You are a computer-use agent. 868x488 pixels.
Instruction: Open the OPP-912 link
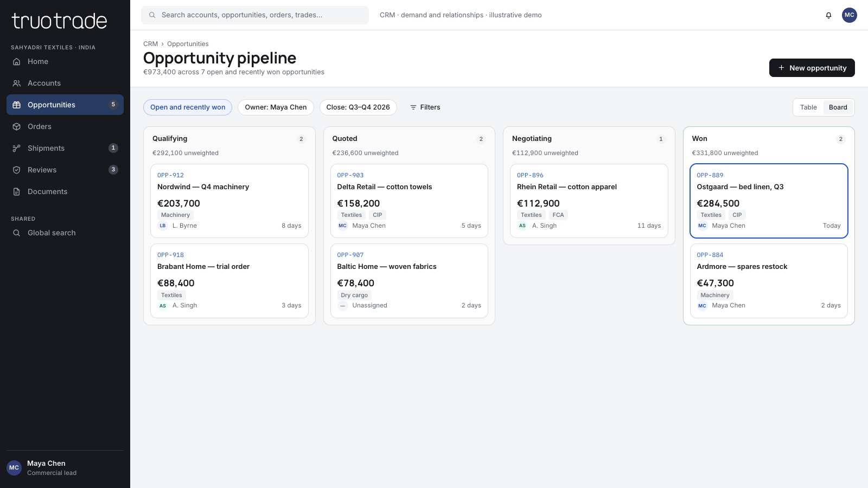tap(170, 175)
